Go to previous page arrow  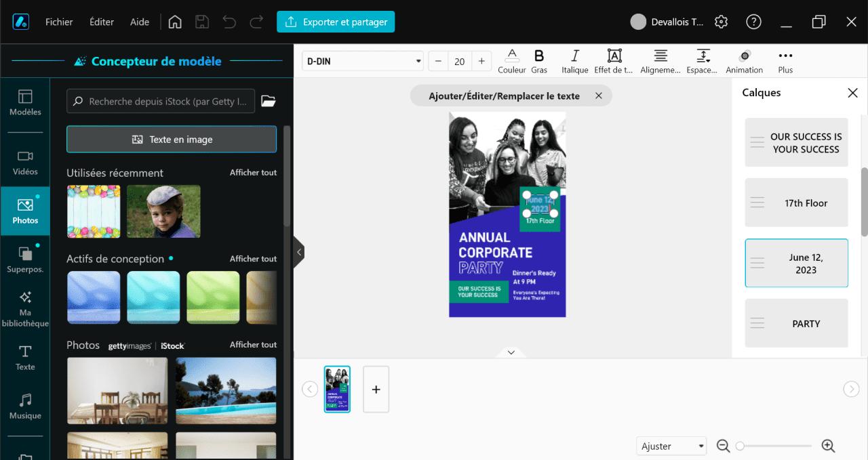pyautogui.click(x=309, y=389)
